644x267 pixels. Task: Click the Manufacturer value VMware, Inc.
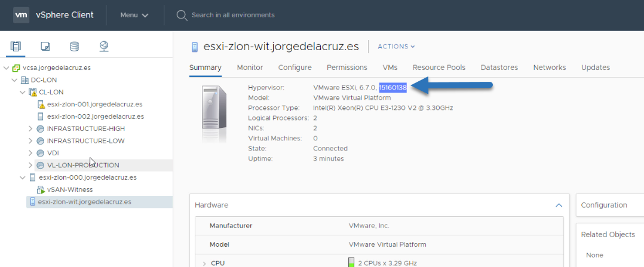pyautogui.click(x=369, y=226)
